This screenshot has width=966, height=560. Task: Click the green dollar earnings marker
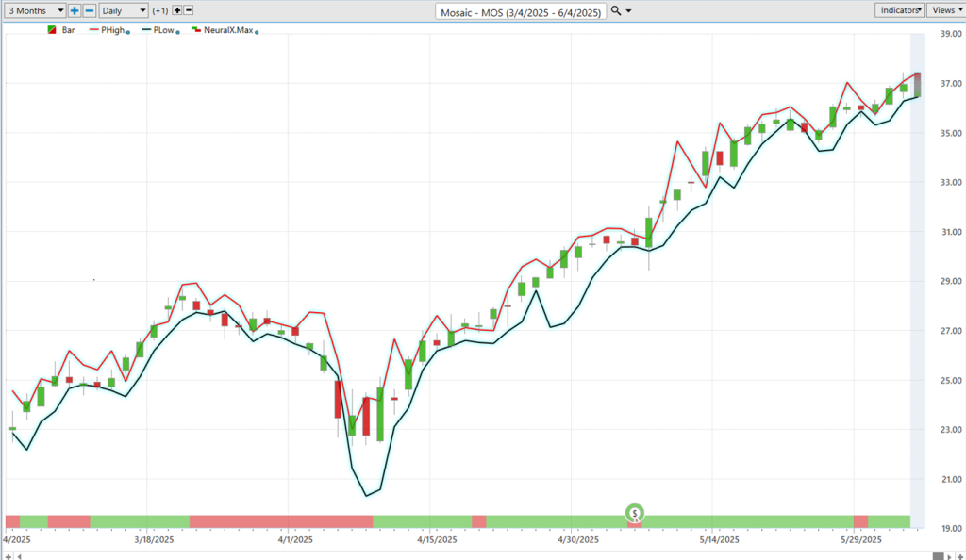click(636, 514)
